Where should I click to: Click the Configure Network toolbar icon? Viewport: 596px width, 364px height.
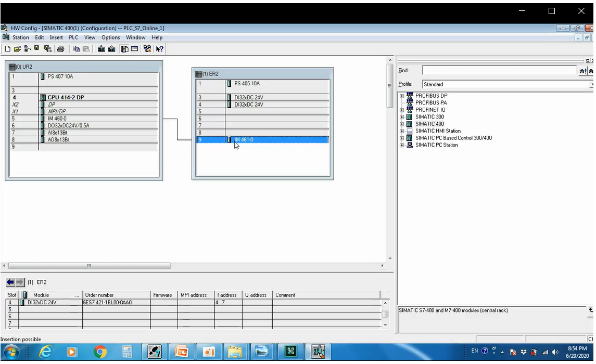(x=147, y=49)
